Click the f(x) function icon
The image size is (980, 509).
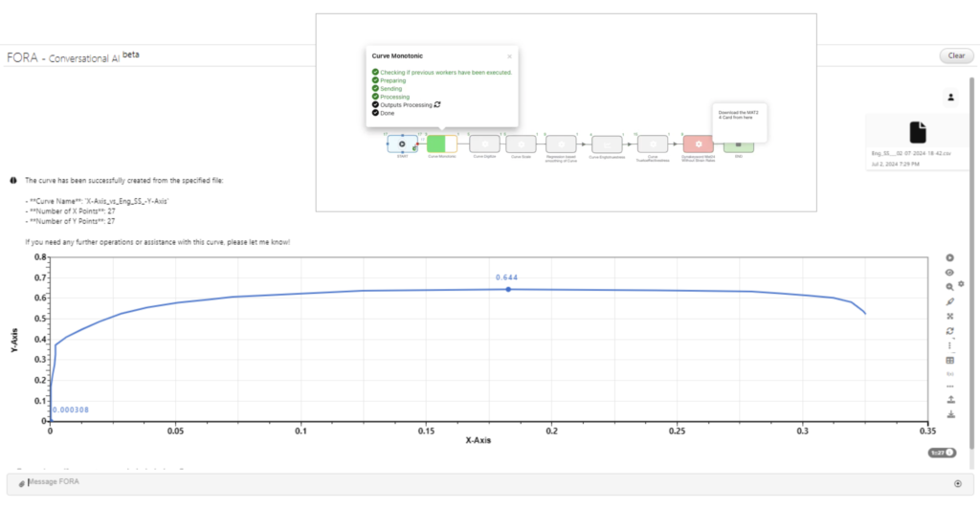tap(950, 374)
